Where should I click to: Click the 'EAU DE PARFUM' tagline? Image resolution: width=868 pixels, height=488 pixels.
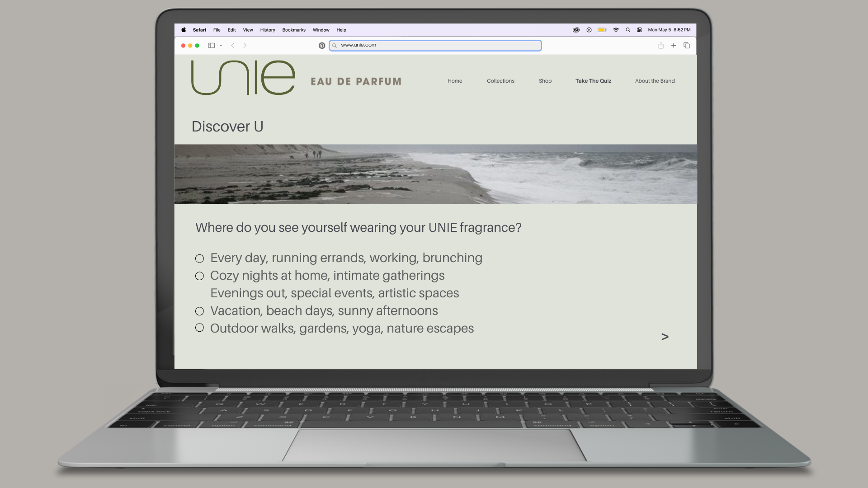(x=356, y=82)
